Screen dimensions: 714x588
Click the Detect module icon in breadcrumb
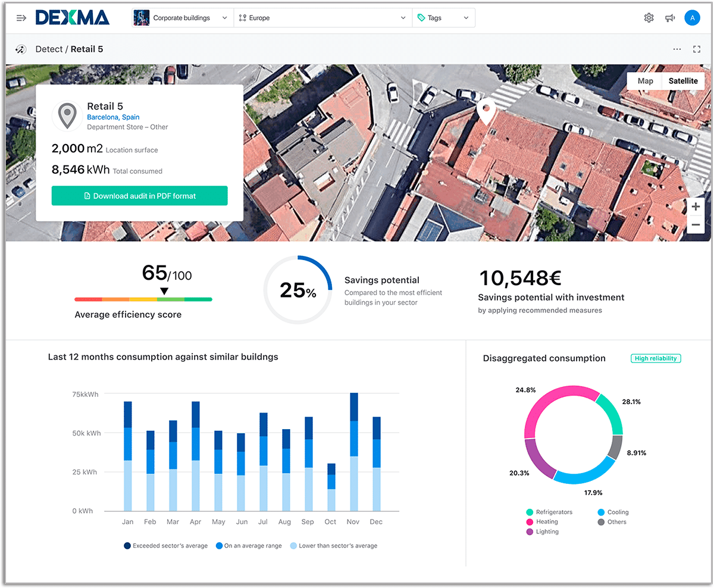tap(20, 49)
